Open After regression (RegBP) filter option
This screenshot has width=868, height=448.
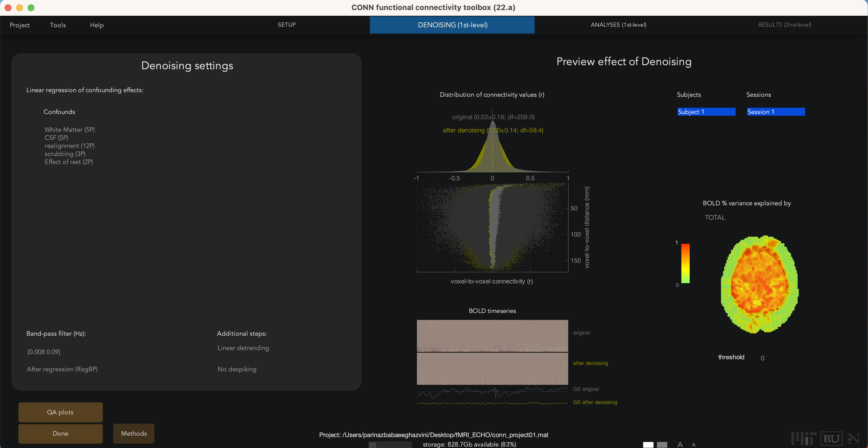coord(62,369)
